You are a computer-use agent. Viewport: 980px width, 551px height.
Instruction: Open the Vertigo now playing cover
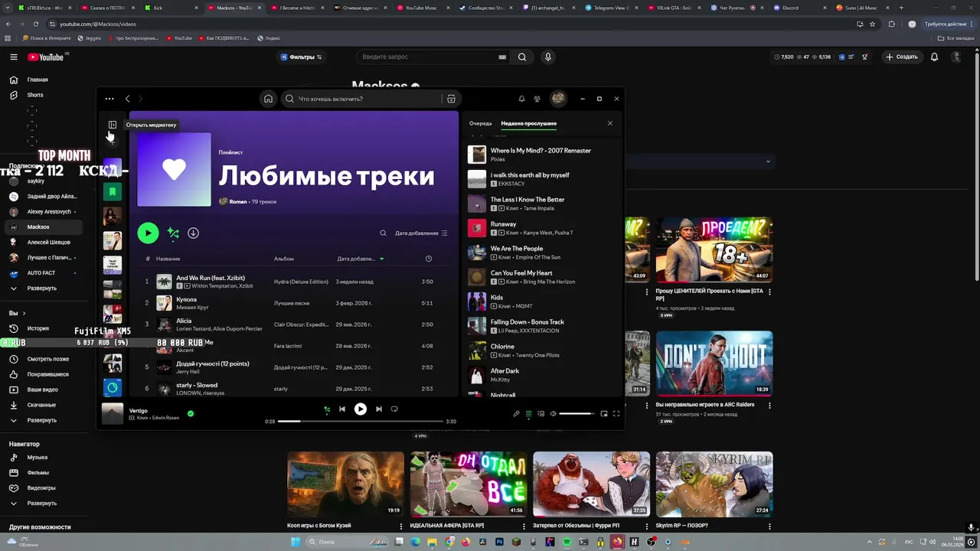click(113, 414)
